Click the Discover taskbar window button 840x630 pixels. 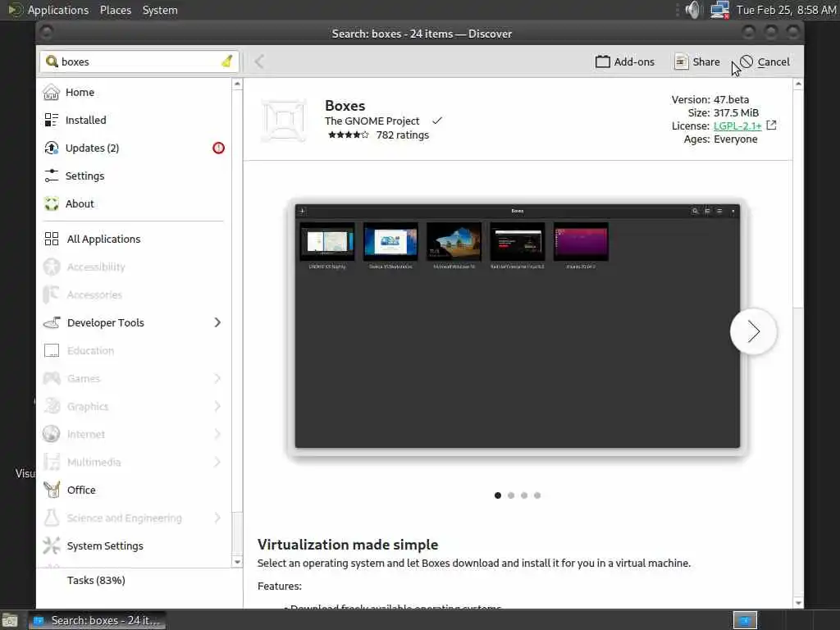(x=98, y=620)
